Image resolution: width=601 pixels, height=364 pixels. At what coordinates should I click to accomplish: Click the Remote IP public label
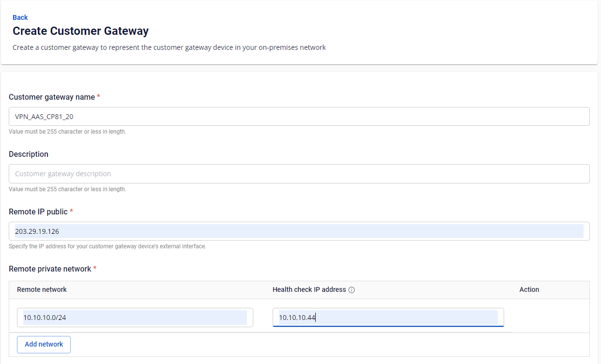pos(38,212)
